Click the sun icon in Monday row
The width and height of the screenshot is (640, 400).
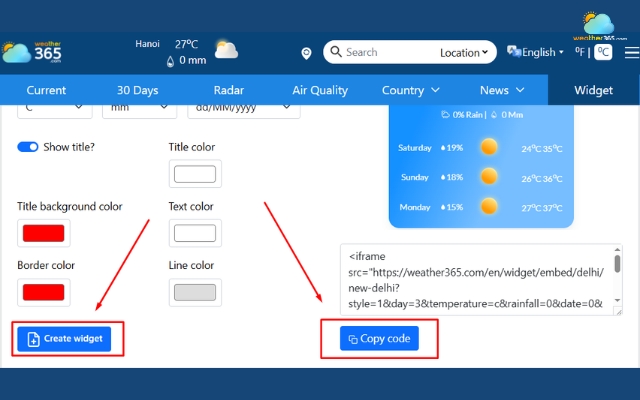(489, 206)
